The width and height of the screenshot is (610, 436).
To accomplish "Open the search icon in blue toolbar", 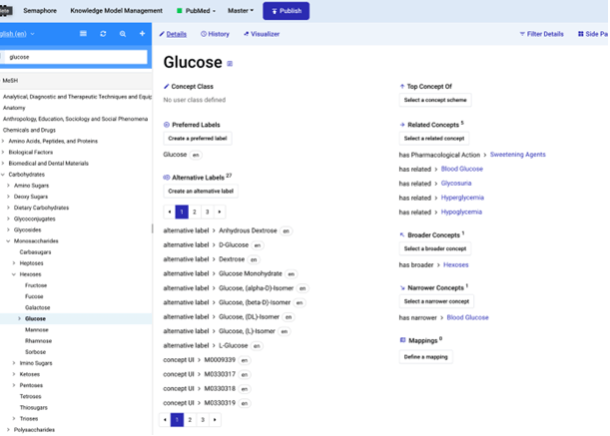I will click(123, 34).
